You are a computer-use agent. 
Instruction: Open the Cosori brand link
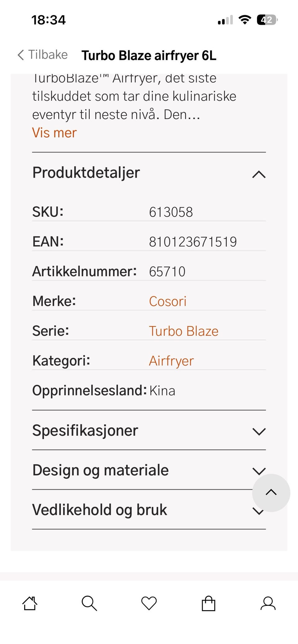(x=168, y=301)
